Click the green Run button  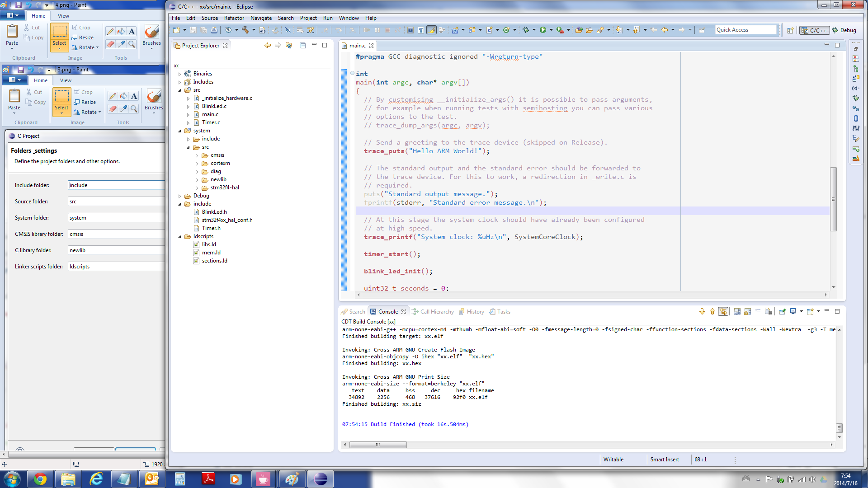[x=543, y=30]
